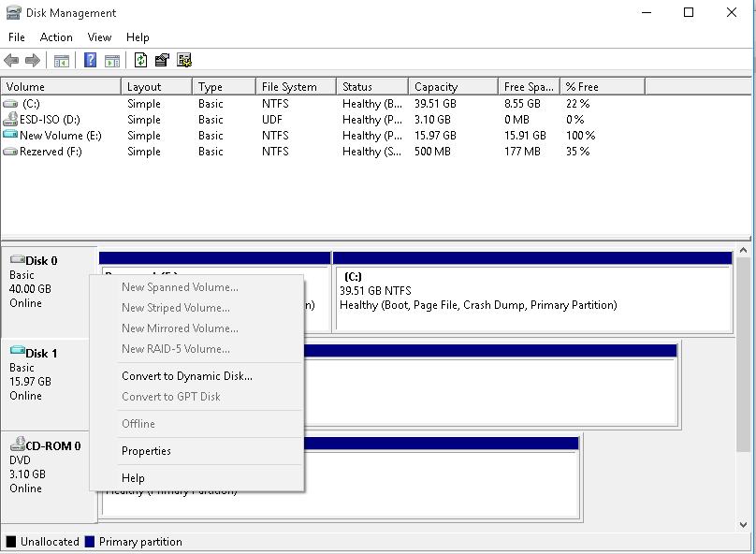Screen dimensions: 756x554
Task: Click the CD-ROM 0 disc icon
Action: [x=18, y=444]
